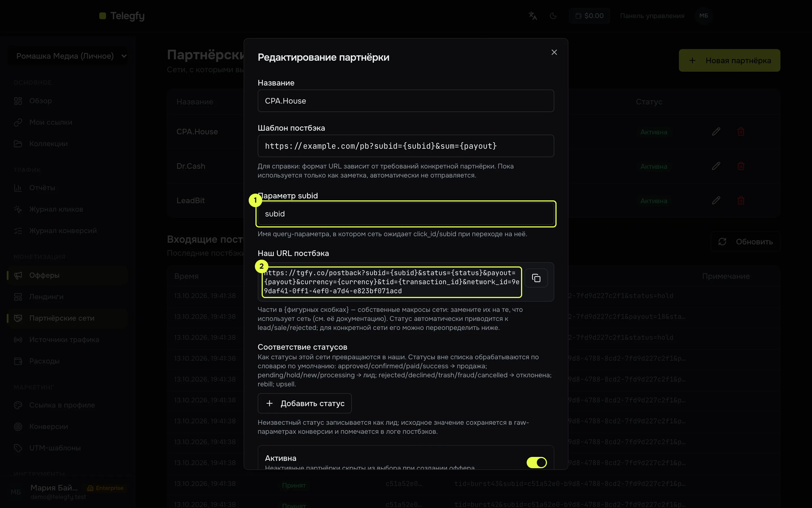Click the Dr.Cash network name
This screenshot has width=812, height=508.
coord(191,166)
